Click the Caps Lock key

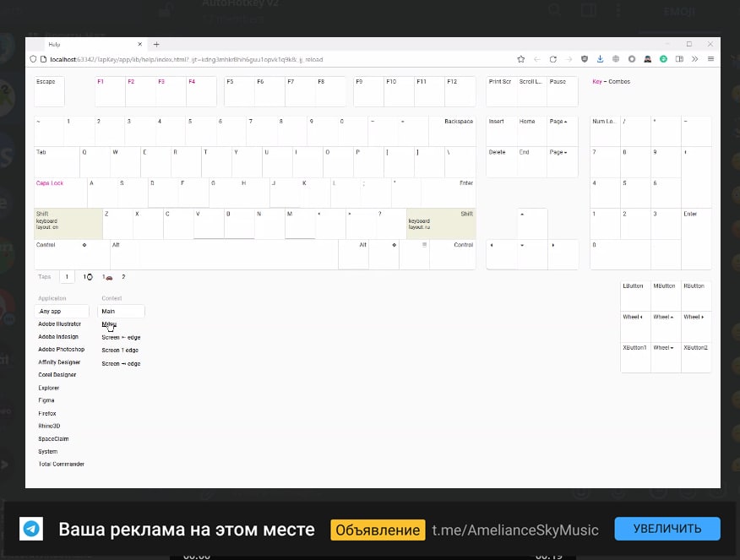pyautogui.click(x=61, y=193)
